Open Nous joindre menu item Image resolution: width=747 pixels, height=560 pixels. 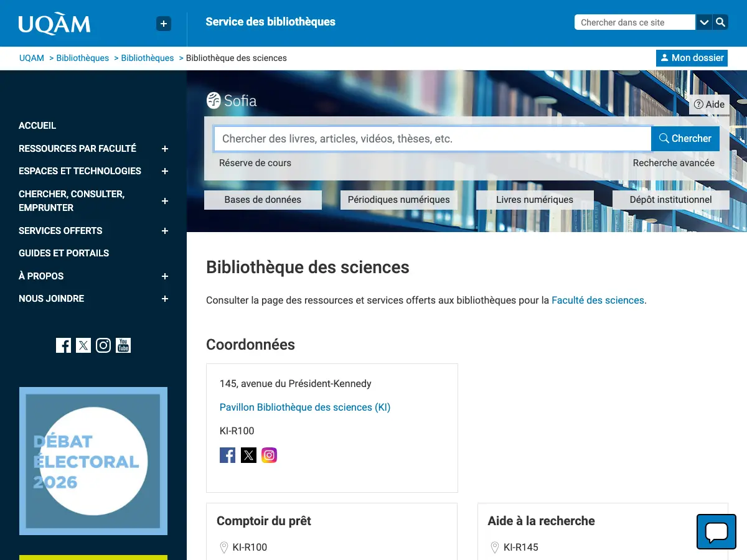coord(51,299)
